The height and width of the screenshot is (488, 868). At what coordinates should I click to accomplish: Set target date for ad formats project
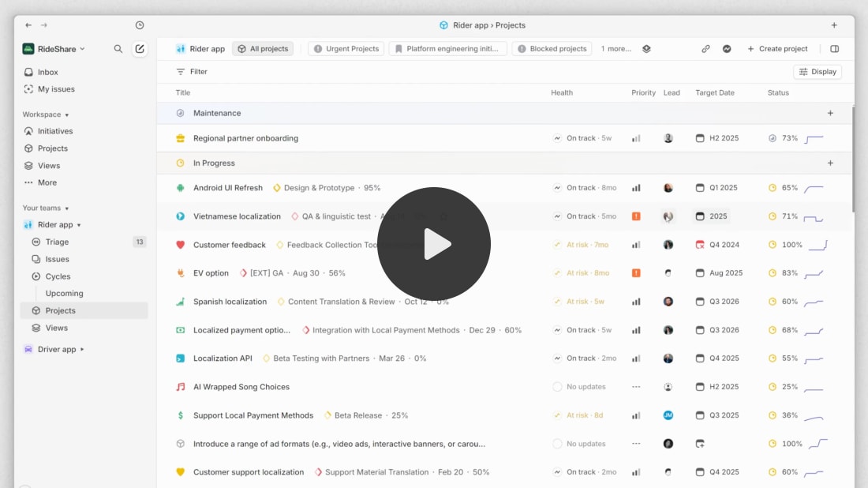(700, 444)
